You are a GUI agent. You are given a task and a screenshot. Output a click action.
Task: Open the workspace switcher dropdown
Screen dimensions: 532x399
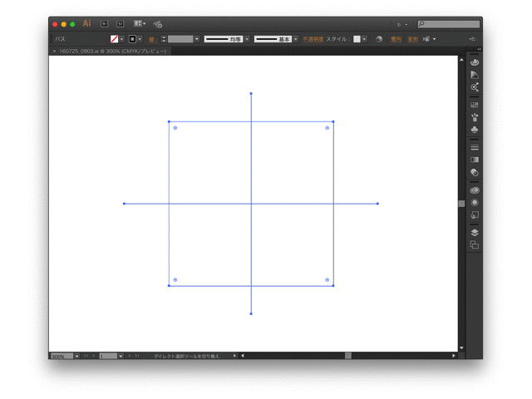coord(402,24)
